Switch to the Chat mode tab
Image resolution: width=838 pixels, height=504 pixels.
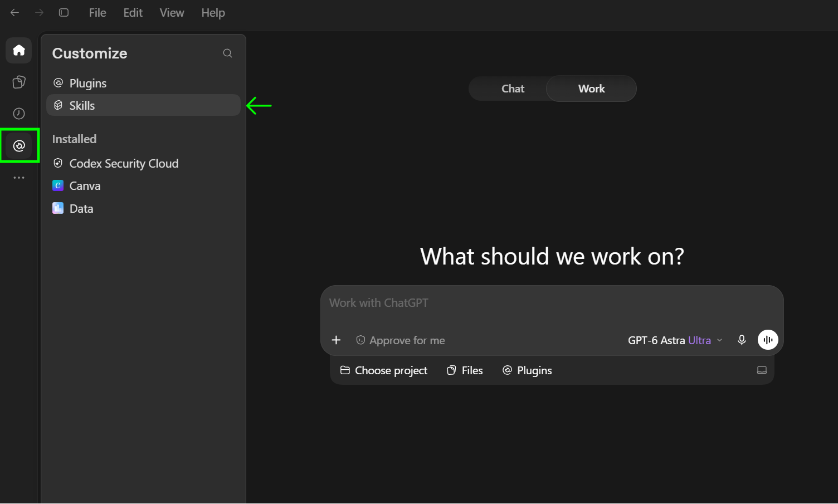pyautogui.click(x=513, y=89)
